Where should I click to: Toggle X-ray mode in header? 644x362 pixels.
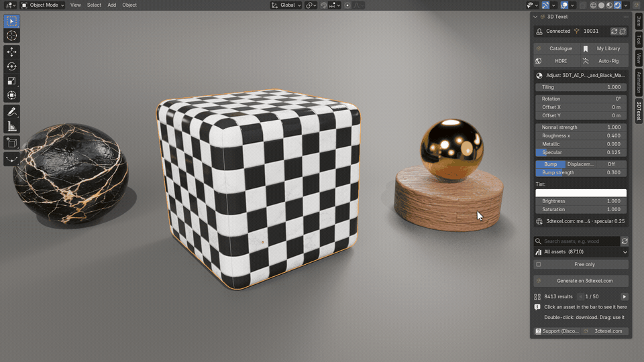pyautogui.click(x=583, y=5)
